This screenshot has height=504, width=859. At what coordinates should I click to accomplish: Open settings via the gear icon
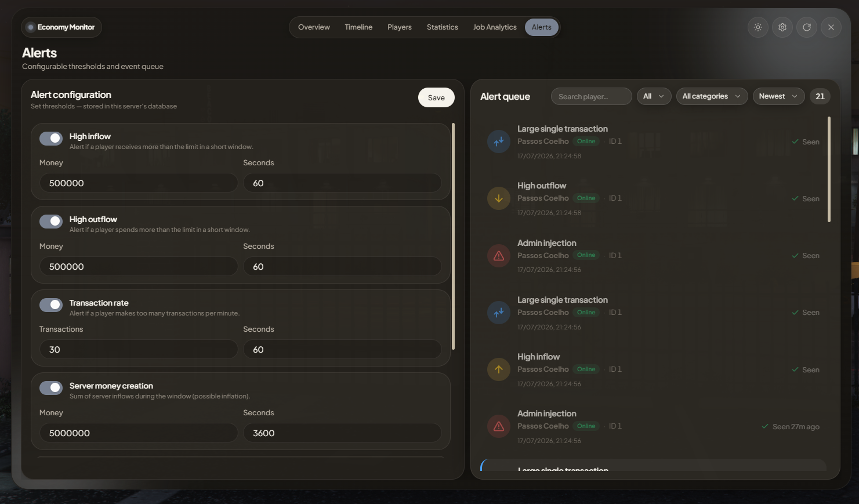(x=782, y=27)
